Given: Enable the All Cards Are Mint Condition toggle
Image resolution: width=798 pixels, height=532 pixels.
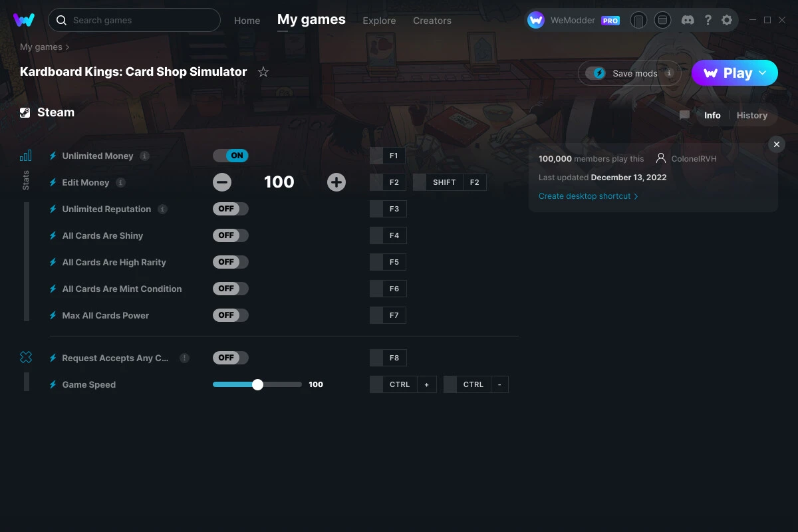Looking at the screenshot, I should (231, 289).
